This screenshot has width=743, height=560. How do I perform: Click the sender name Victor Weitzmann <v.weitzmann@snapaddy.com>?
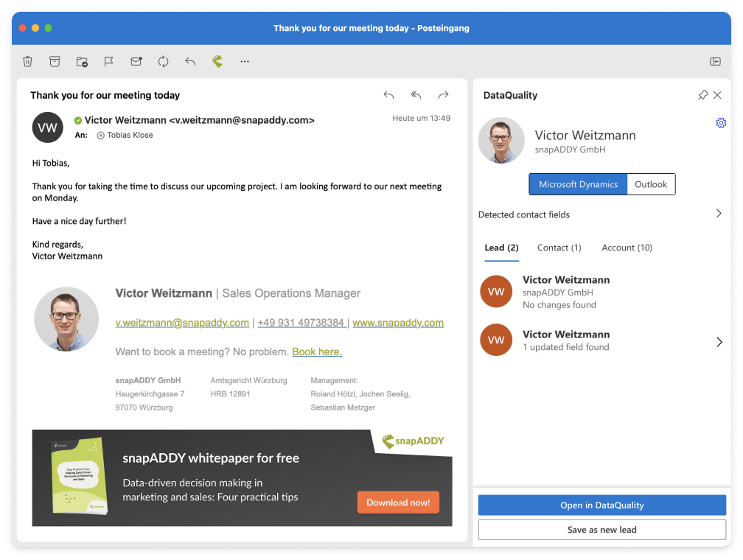tap(200, 120)
